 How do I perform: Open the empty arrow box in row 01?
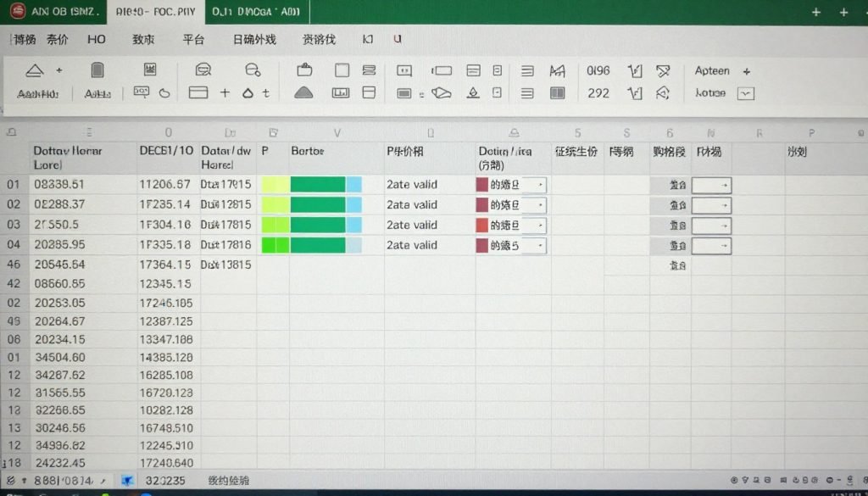(x=711, y=186)
